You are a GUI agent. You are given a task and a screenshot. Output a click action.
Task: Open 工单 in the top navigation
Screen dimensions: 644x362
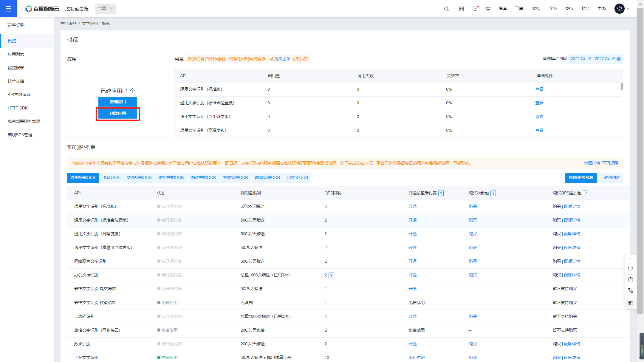click(519, 8)
